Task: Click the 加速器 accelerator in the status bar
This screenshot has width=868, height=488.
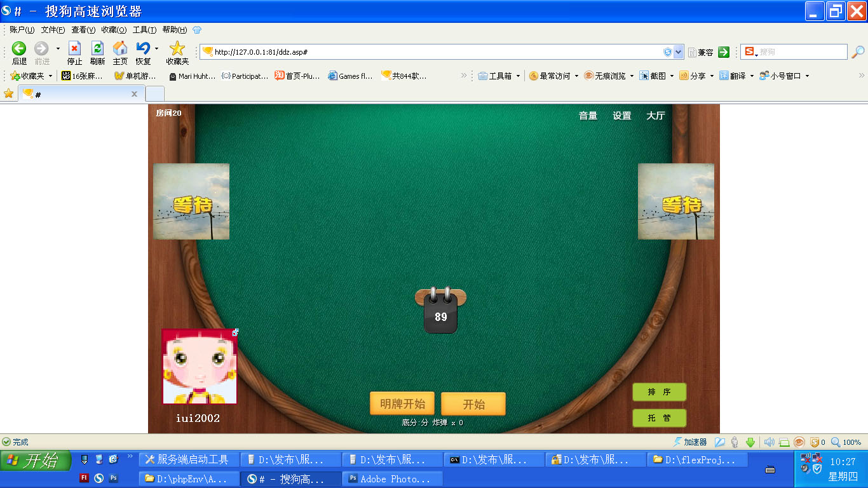Action: pos(690,442)
